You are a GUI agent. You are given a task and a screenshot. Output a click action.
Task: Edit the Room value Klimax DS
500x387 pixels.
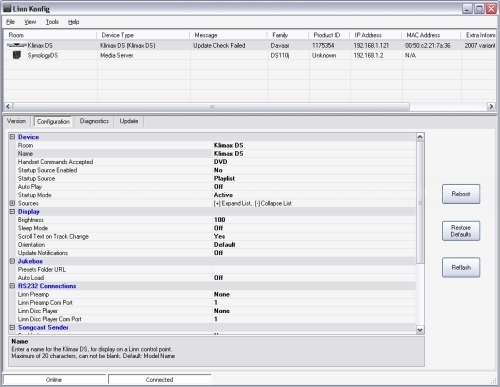(x=314, y=145)
